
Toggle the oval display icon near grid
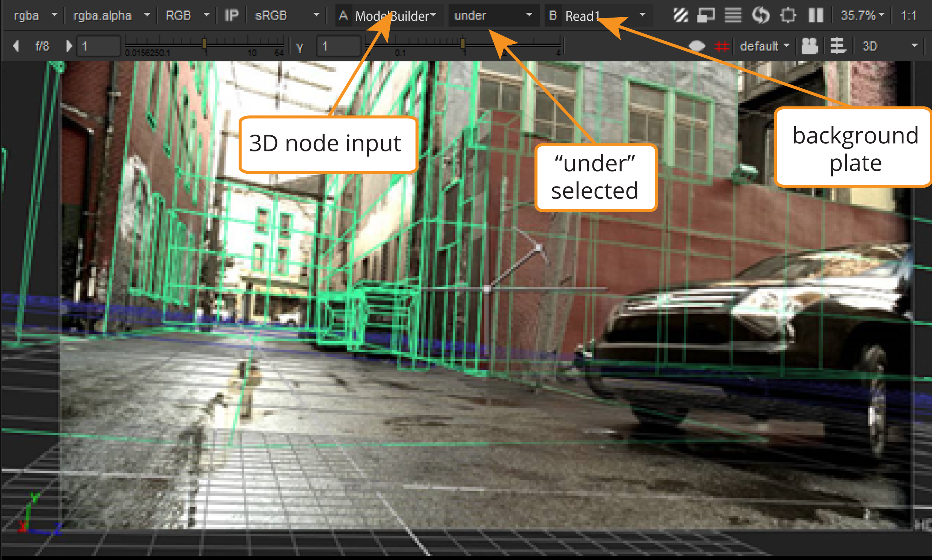click(x=696, y=46)
